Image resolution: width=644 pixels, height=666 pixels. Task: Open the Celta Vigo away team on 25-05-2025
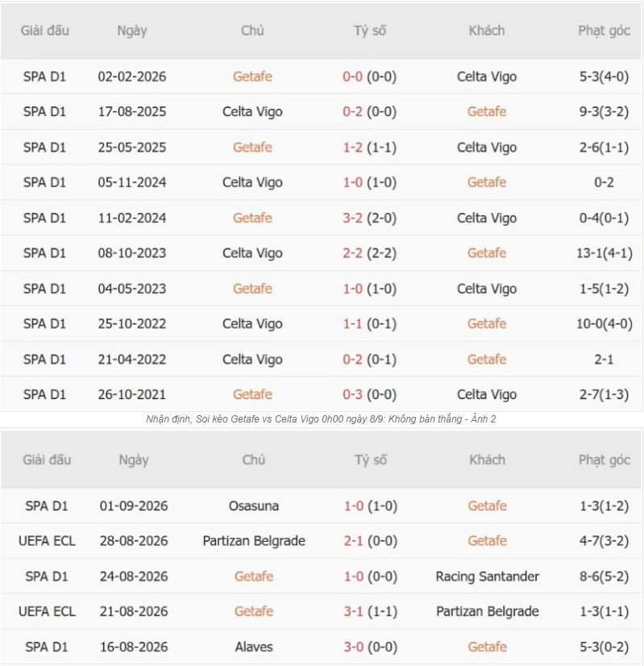[487, 148]
